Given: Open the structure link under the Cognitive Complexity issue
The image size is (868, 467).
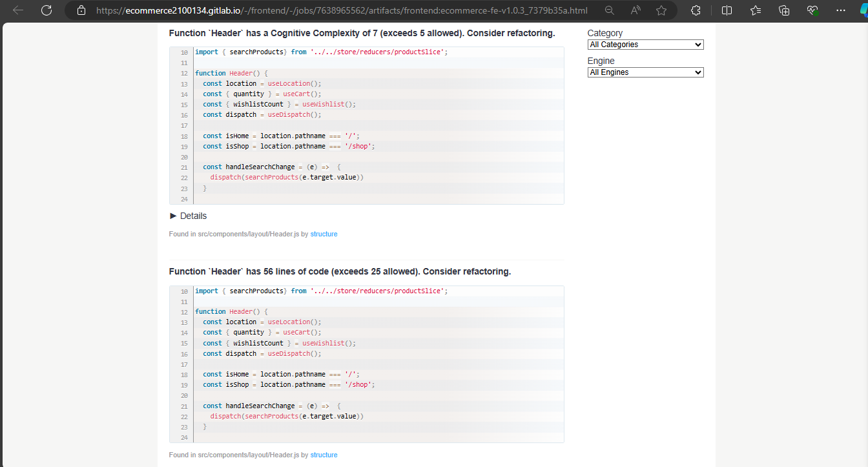Looking at the screenshot, I should point(324,234).
